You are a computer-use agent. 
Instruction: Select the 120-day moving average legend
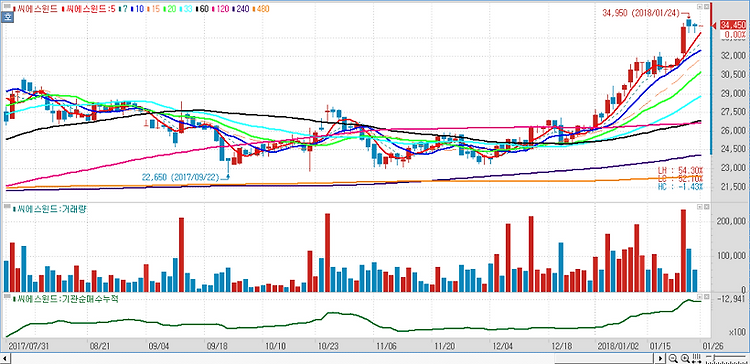click(221, 9)
